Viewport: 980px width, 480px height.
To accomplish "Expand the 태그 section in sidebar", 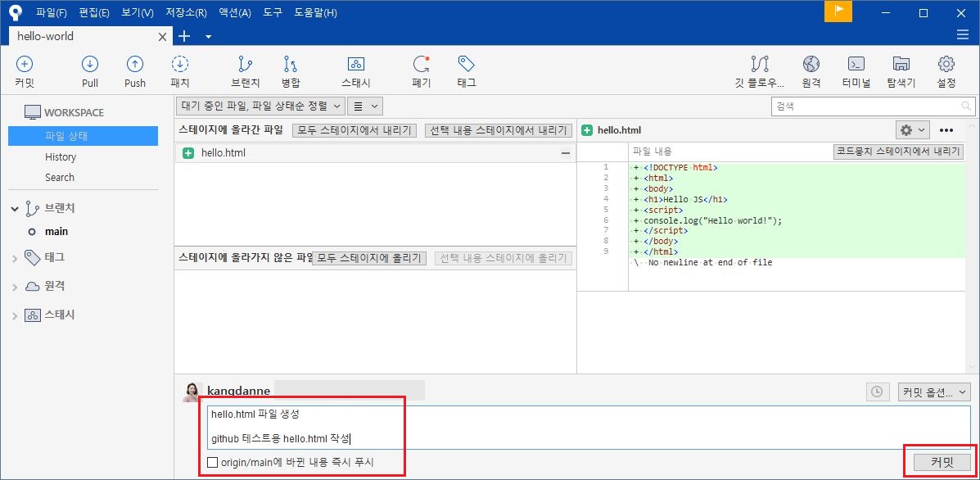I will tap(15, 257).
